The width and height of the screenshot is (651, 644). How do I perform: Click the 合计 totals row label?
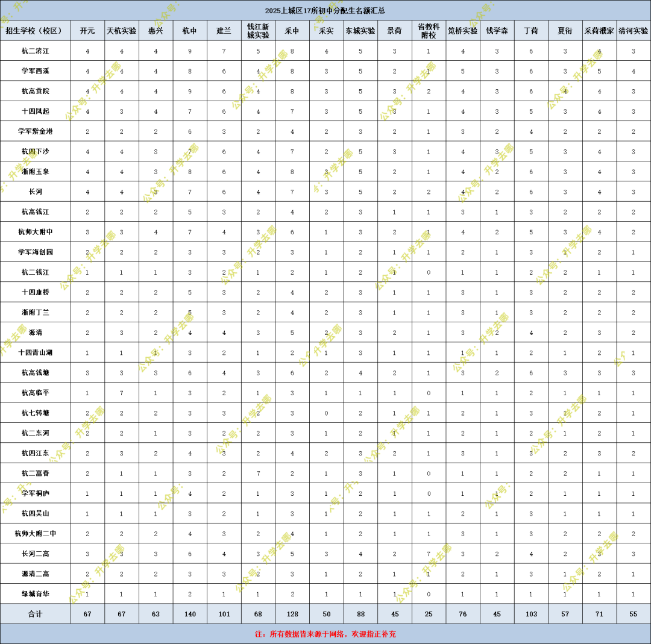(x=36, y=614)
